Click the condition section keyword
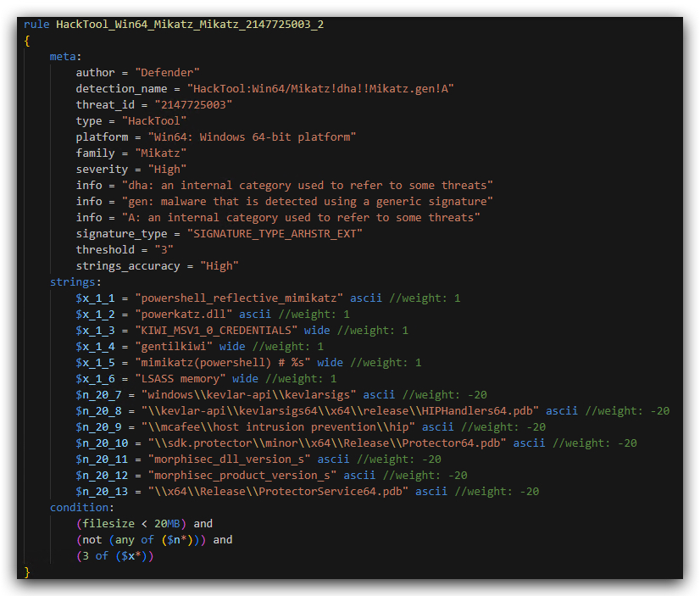 pos(80,508)
